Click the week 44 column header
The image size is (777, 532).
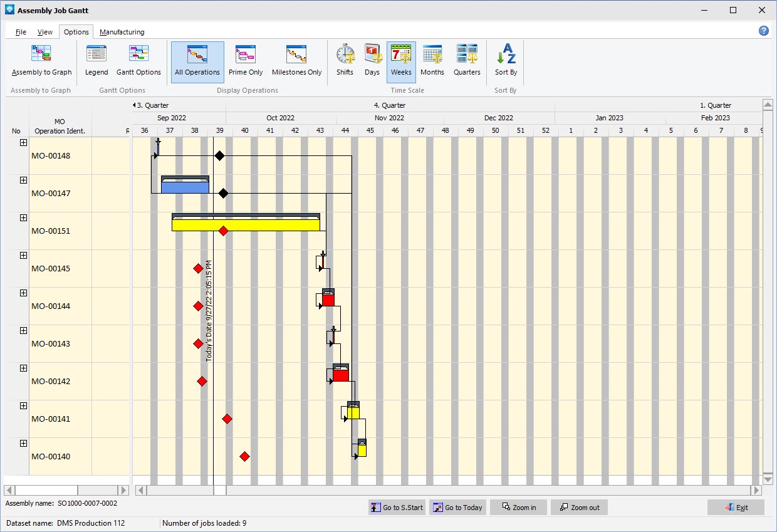pos(345,130)
